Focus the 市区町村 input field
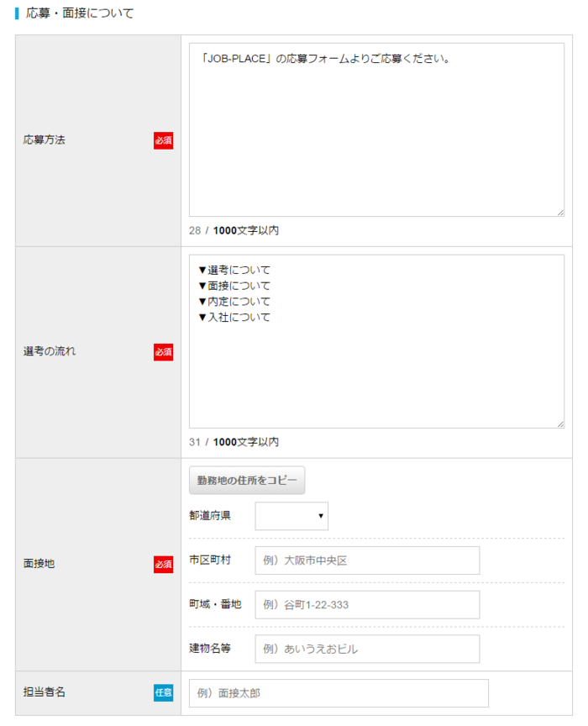The height and width of the screenshot is (726, 588). click(x=367, y=560)
